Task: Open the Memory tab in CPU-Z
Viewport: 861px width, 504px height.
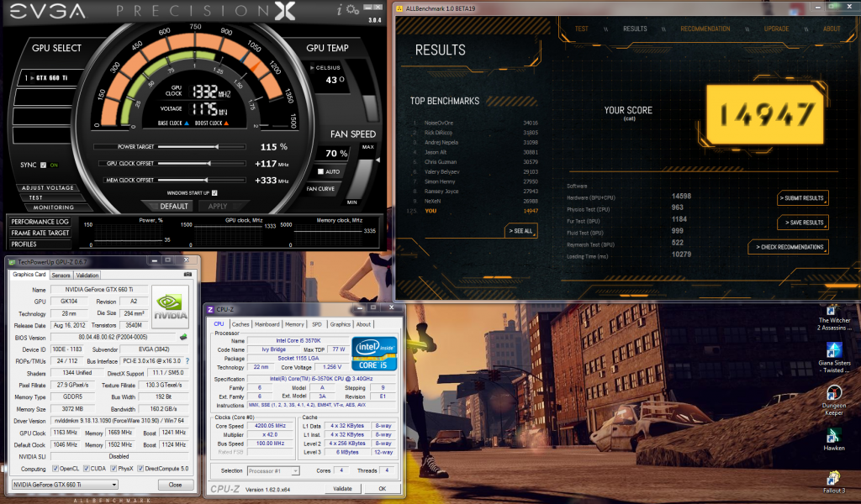Action: pos(294,325)
